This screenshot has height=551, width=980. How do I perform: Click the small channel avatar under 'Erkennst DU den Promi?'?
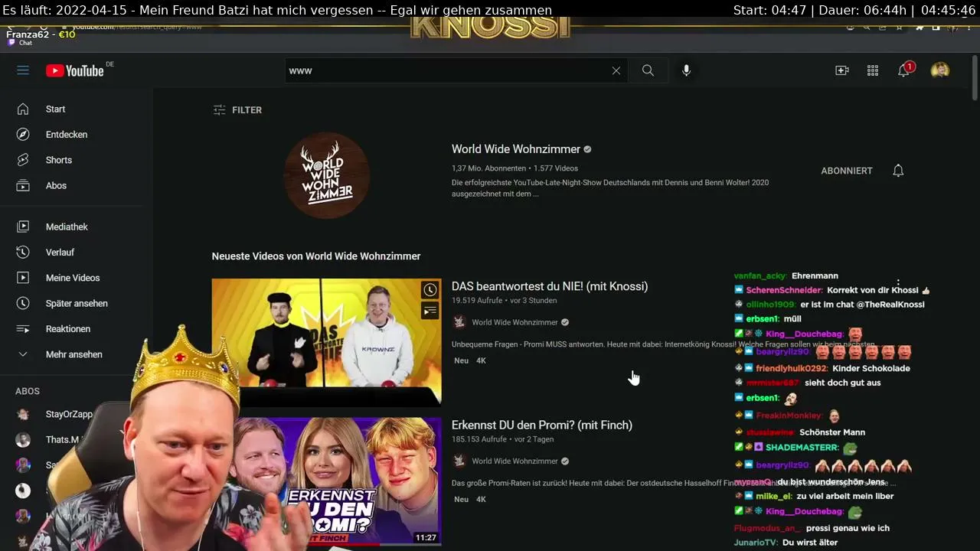(x=459, y=461)
